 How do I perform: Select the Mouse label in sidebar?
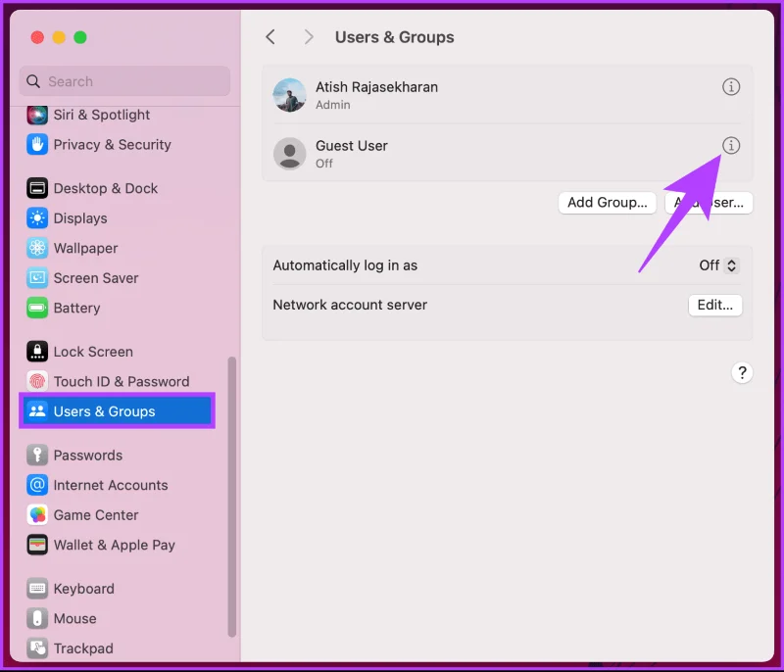click(x=75, y=618)
